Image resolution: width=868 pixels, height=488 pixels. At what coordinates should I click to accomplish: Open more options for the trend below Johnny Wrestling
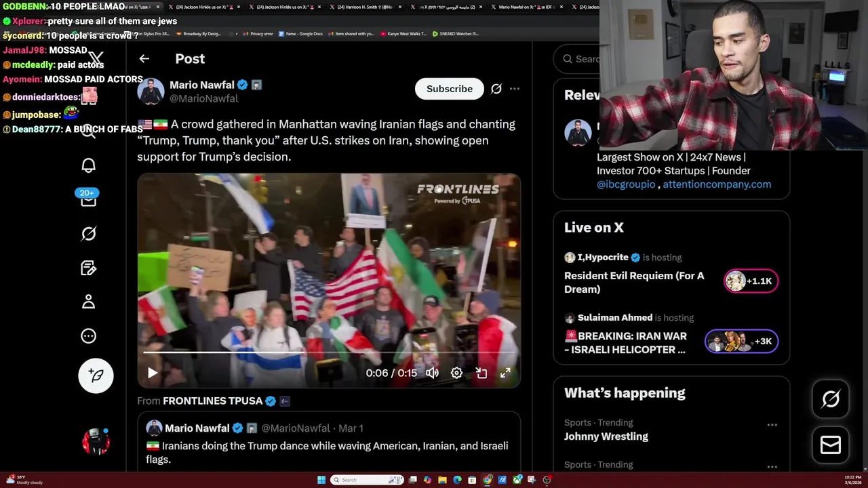[772, 467]
